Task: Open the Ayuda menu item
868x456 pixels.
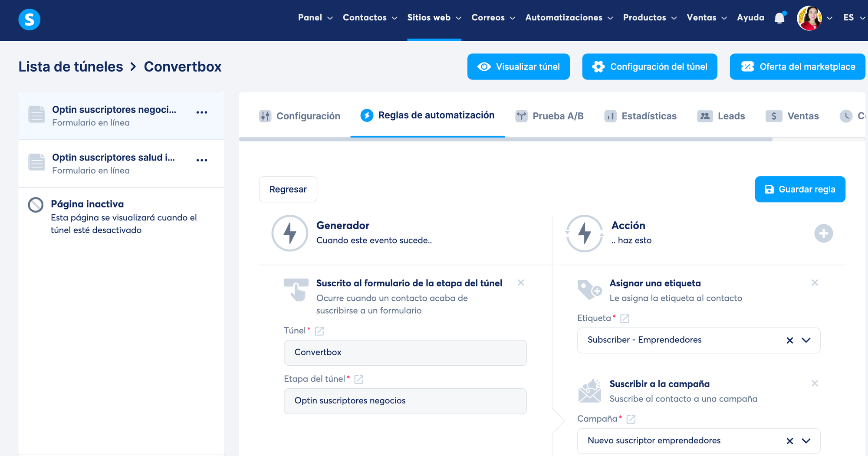Action: [750, 18]
